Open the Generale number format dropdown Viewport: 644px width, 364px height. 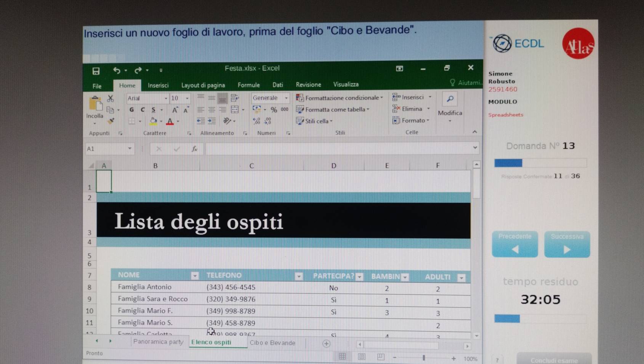pyautogui.click(x=286, y=98)
